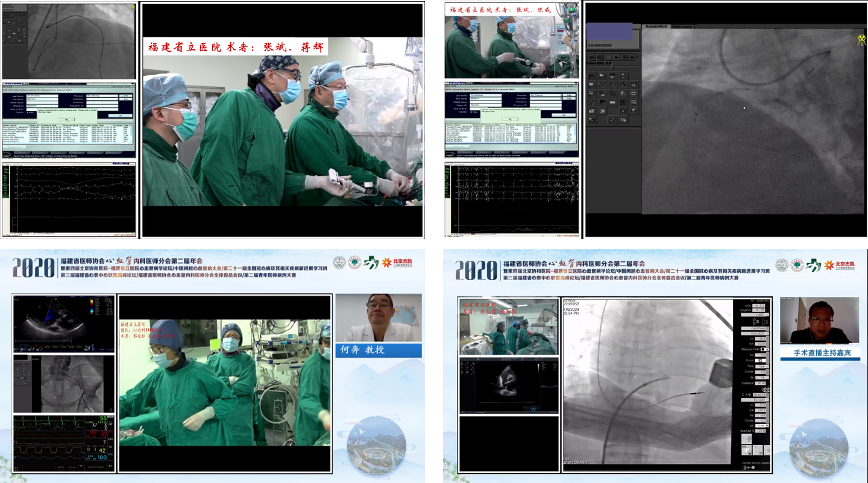This screenshot has width=868, height=483.
Task: Click the yellow radiation warning icon
Action: (x=862, y=40)
